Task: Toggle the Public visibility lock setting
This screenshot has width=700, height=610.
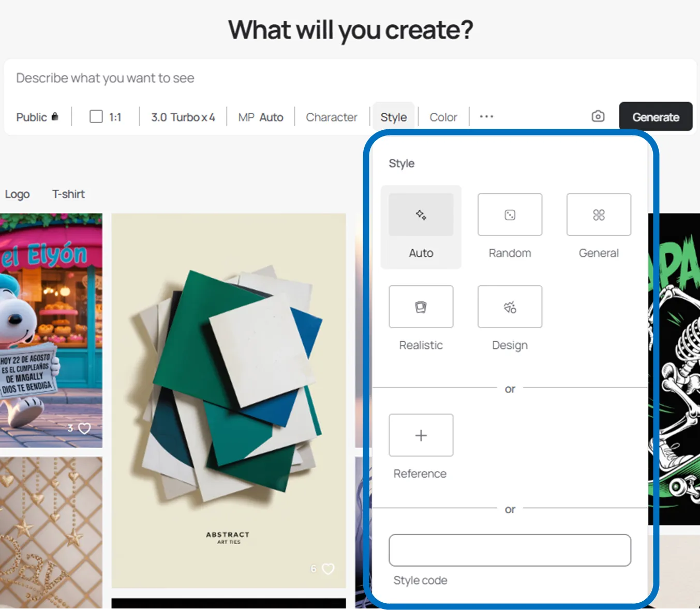Action: point(37,117)
